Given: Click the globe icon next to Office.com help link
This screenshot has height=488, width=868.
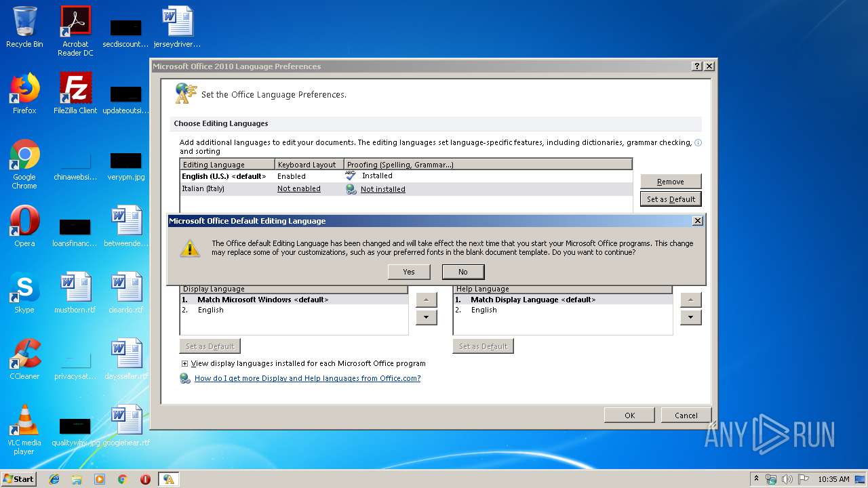Looking at the screenshot, I should click(185, 378).
